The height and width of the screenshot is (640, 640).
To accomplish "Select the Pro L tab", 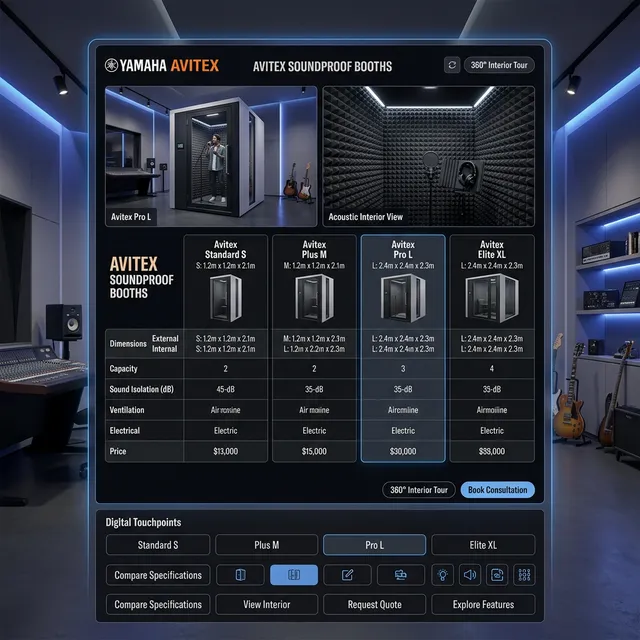I will 375,545.
